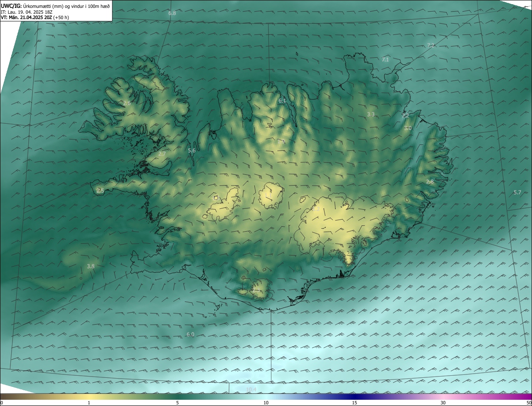Click the 2.8 value on the east coast
The height and width of the screenshot is (406, 532).
[x=430, y=182]
